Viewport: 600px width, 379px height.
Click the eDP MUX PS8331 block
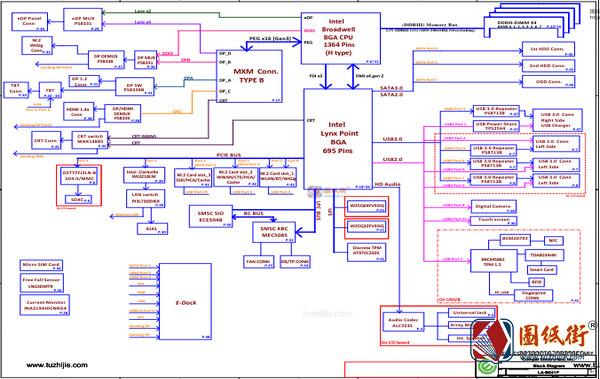coord(83,20)
